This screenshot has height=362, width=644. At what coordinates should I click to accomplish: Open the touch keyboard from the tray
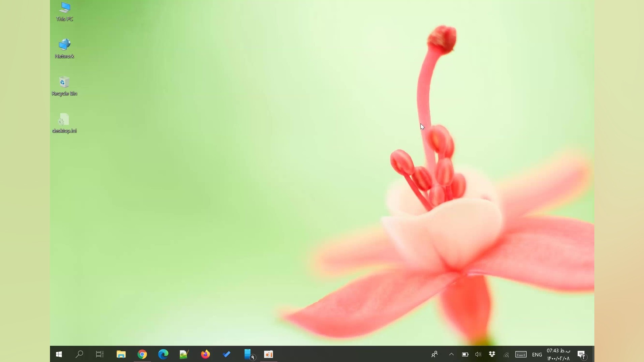(x=521, y=354)
